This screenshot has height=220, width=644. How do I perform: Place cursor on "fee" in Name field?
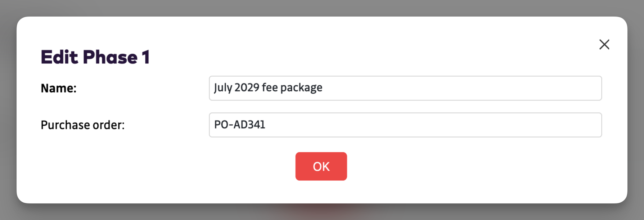(x=269, y=88)
